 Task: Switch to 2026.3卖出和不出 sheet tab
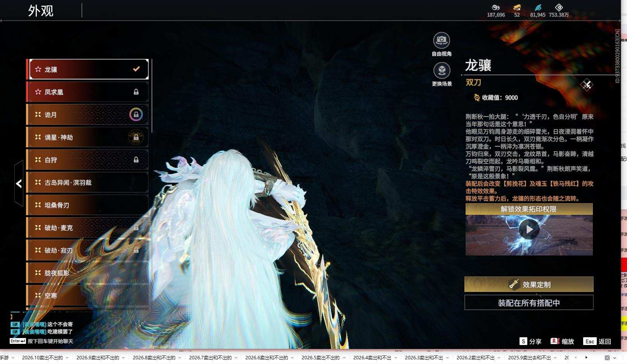pyautogui.click(x=424, y=358)
